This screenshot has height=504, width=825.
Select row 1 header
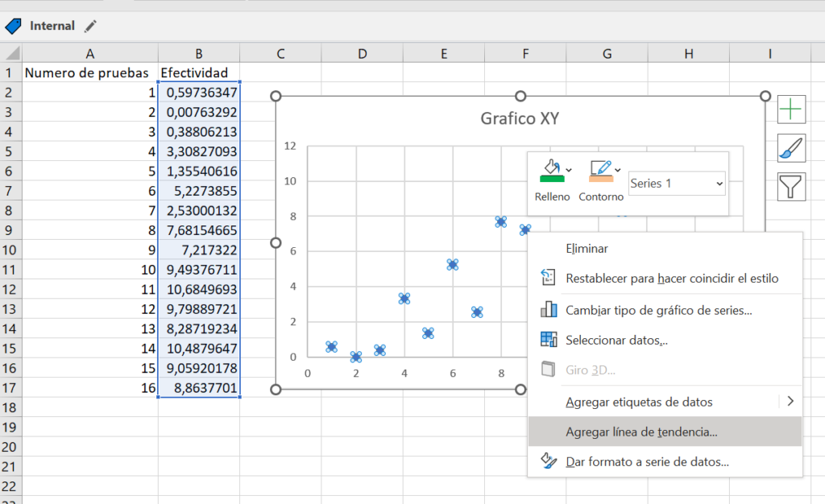(x=10, y=72)
